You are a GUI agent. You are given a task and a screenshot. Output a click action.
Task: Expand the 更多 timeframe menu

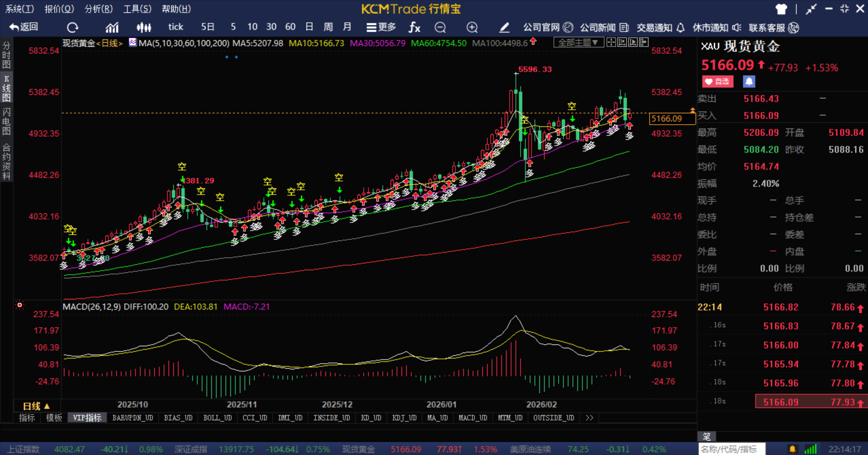click(x=381, y=28)
